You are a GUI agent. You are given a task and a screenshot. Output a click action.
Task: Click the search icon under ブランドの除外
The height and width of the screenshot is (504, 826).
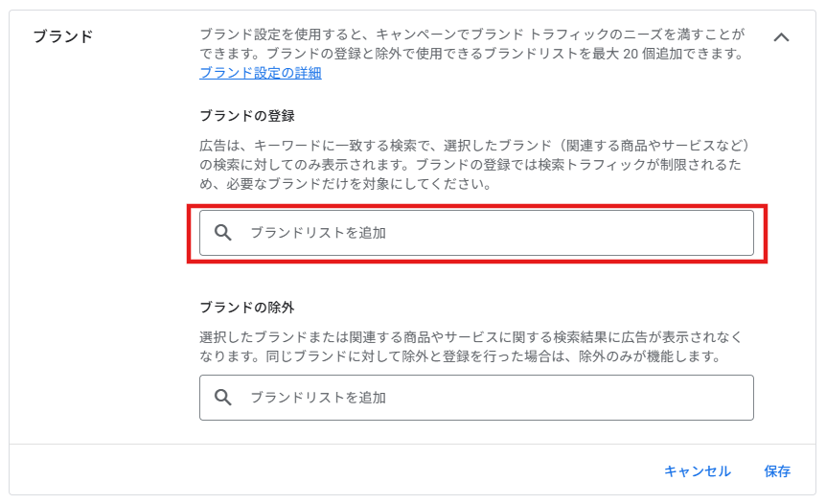point(223,397)
